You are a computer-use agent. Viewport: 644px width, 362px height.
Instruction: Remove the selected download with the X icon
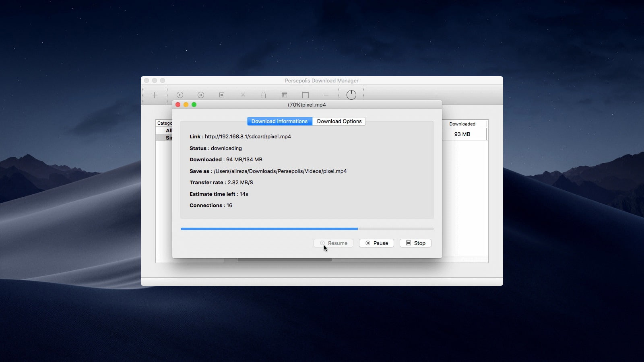pyautogui.click(x=243, y=95)
